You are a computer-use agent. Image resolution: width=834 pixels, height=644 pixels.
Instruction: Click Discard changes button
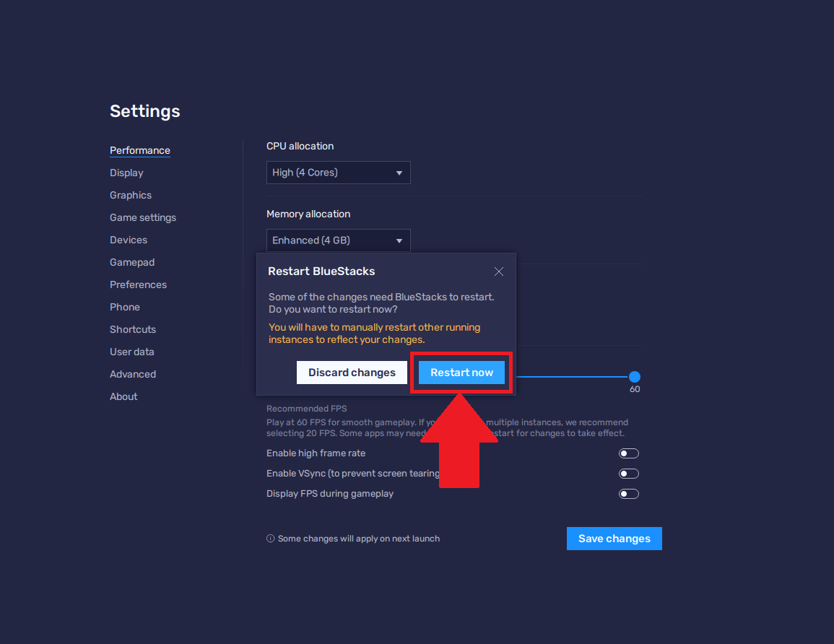(x=352, y=373)
